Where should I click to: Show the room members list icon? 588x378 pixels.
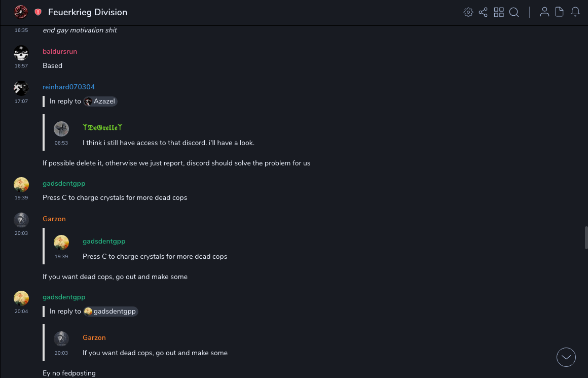click(544, 12)
